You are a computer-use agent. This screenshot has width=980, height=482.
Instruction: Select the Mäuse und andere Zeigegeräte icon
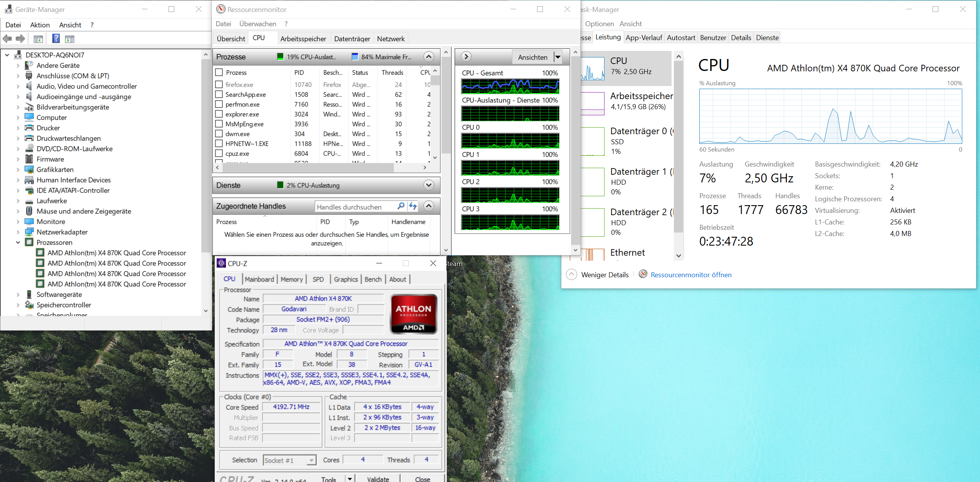pos(29,211)
